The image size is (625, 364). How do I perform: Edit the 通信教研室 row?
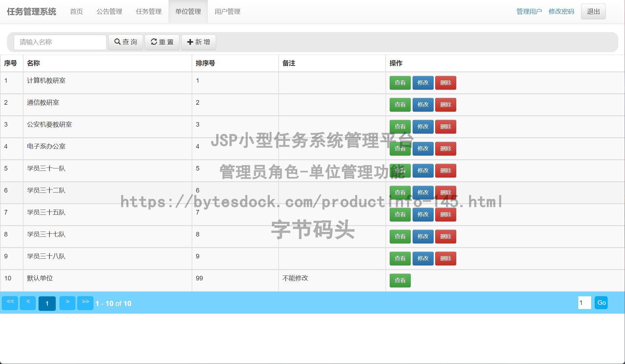[423, 105]
